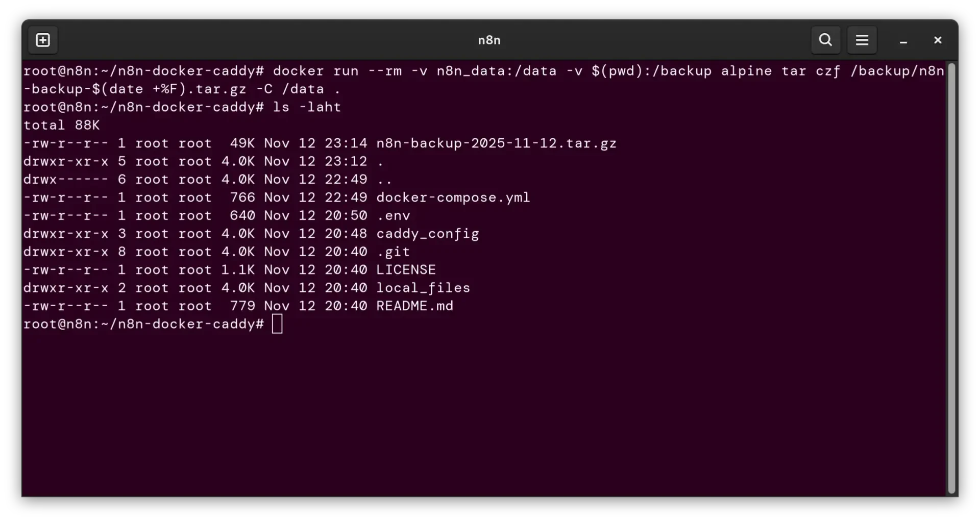Click the ls -laht command text
980x521 pixels.
[x=307, y=107]
